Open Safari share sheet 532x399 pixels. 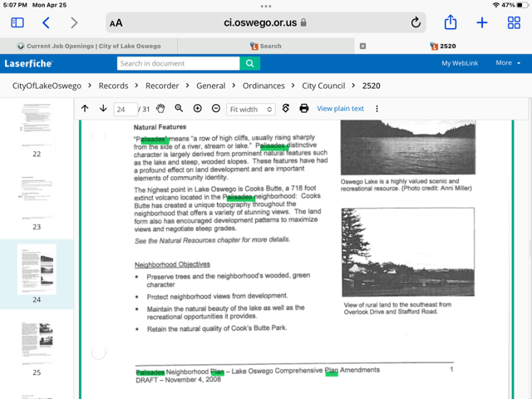450,23
